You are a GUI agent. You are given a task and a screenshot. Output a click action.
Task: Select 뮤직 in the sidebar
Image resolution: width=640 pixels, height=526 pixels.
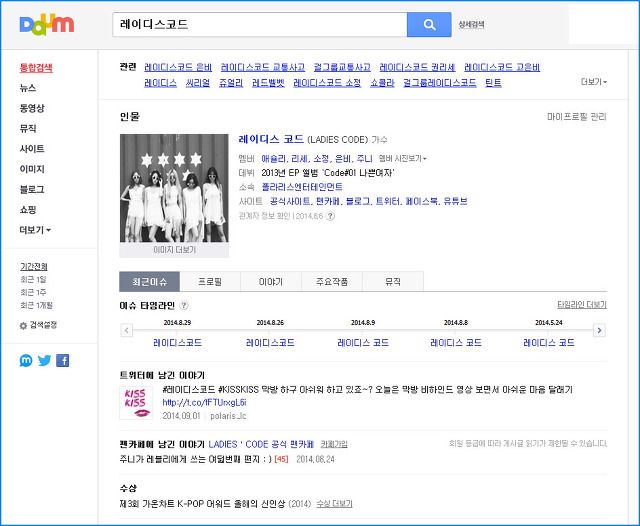click(x=28, y=129)
